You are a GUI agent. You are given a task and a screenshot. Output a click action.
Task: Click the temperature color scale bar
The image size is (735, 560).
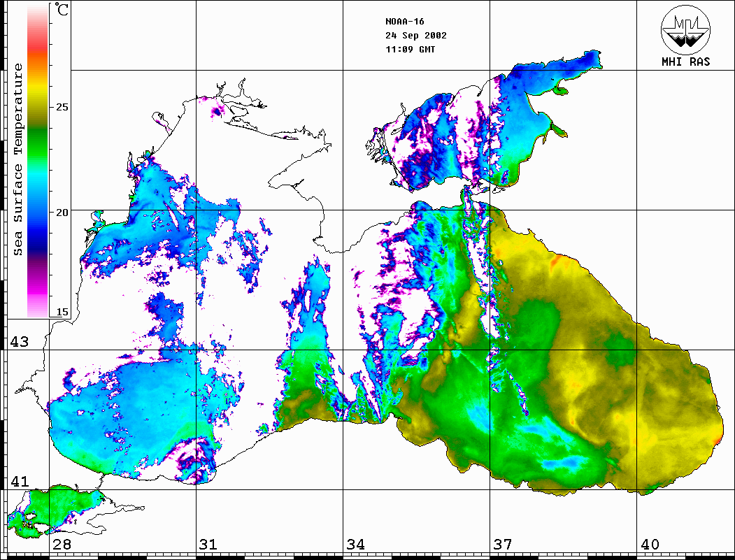coord(38,161)
